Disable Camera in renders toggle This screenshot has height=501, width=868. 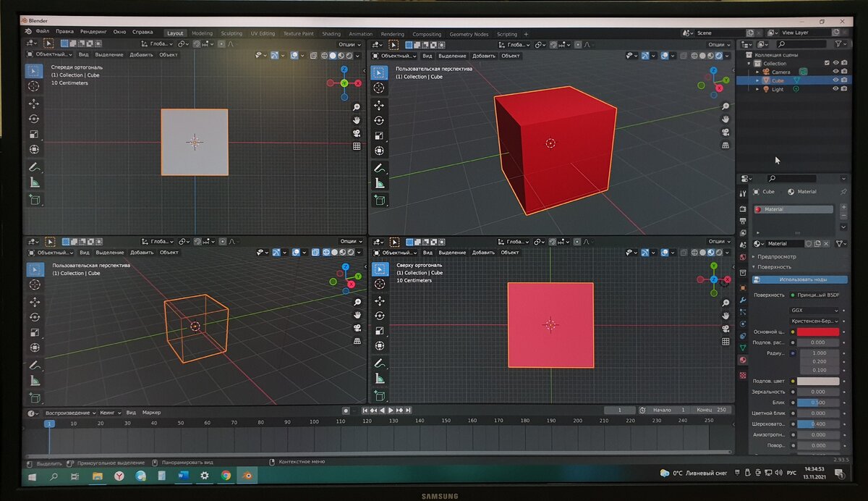(844, 72)
